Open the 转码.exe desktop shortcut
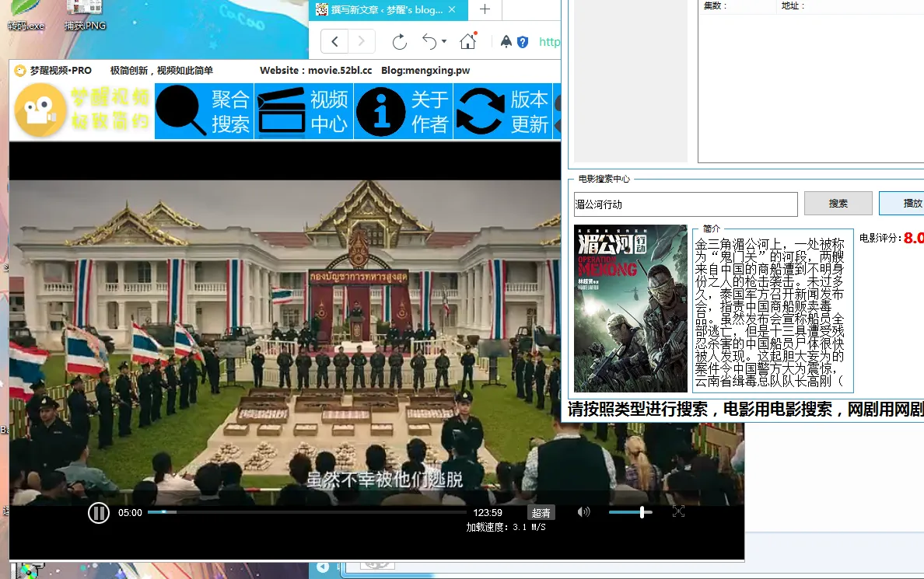The image size is (924, 579). (26, 16)
